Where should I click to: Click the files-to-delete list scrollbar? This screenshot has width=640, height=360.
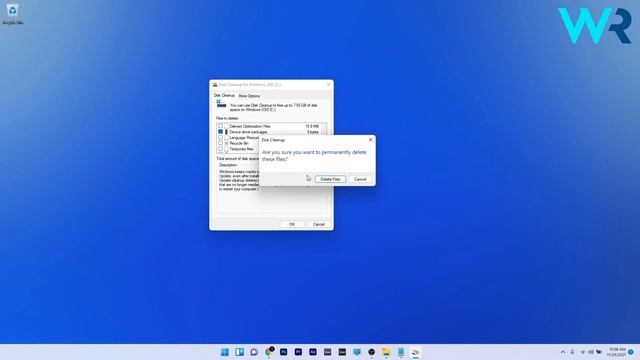point(324,129)
